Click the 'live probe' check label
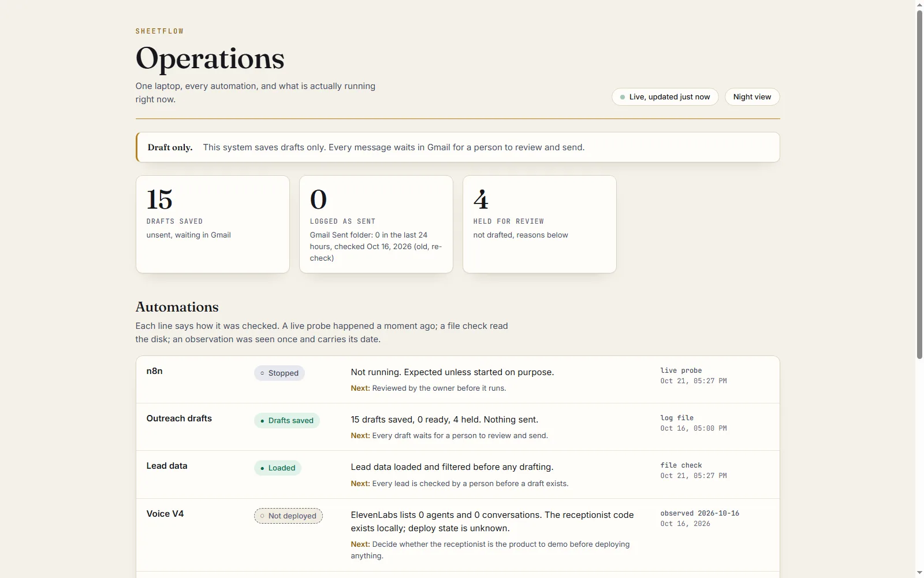The width and height of the screenshot is (924, 578). 681,370
